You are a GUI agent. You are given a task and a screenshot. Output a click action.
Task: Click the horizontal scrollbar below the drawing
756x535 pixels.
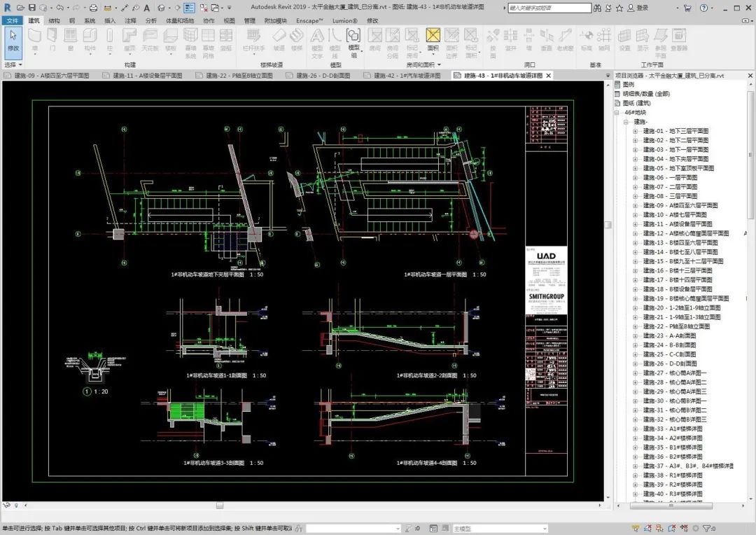[220, 505]
